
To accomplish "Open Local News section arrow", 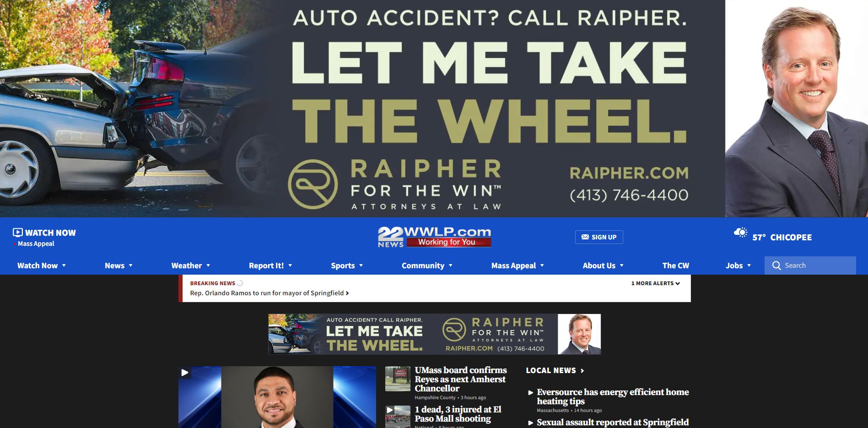I will (x=582, y=371).
